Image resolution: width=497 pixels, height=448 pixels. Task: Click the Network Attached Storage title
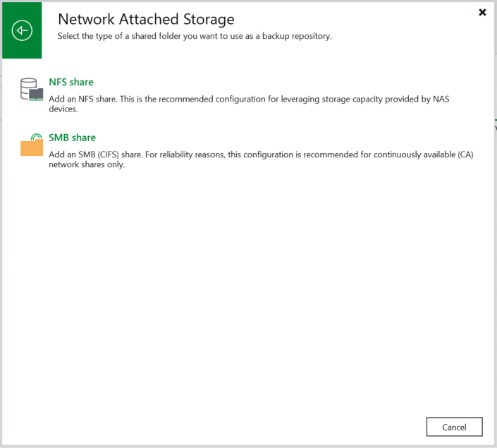(146, 19)
